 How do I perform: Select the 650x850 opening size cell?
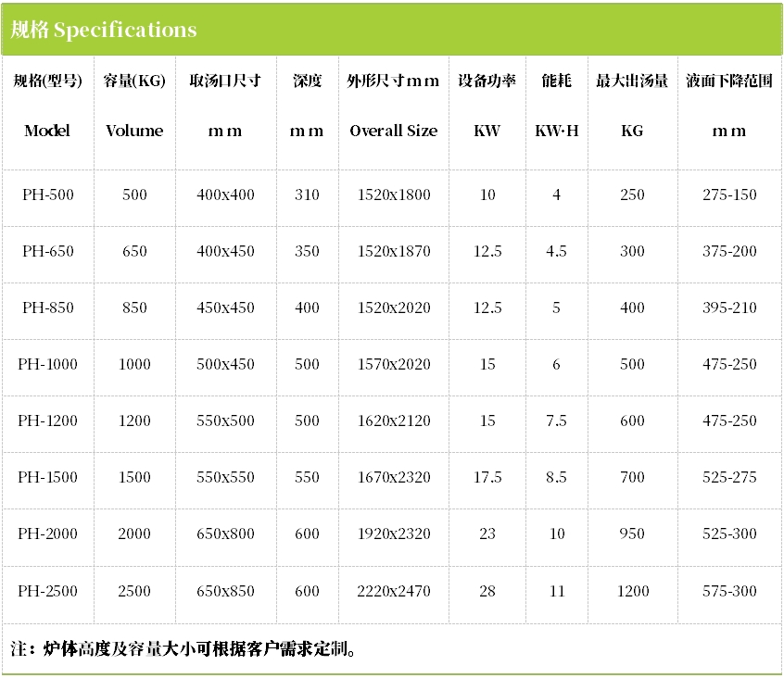pyautogui.click(x=225, y=591)
